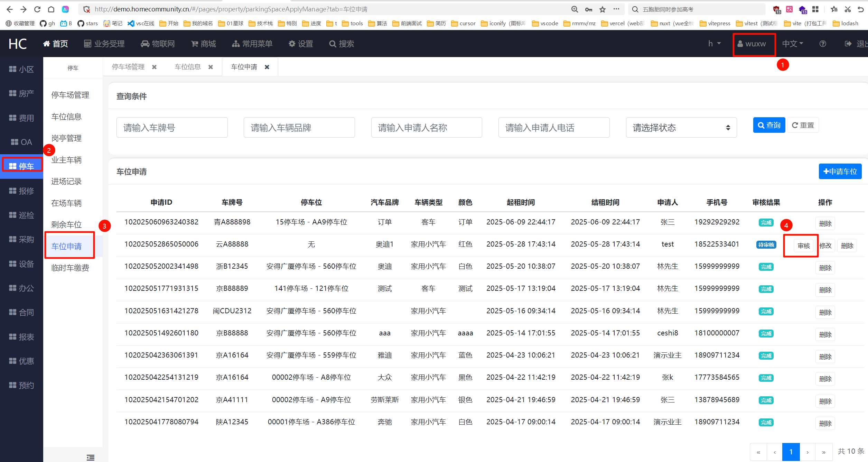
Task: Open 进场记录 submenu item
Action: [x=66, y=182]
